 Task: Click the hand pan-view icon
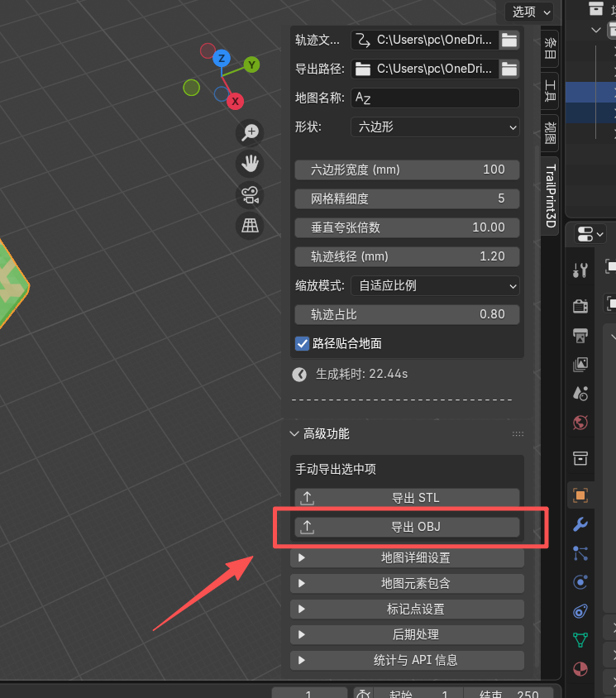(x=250, y=164)
